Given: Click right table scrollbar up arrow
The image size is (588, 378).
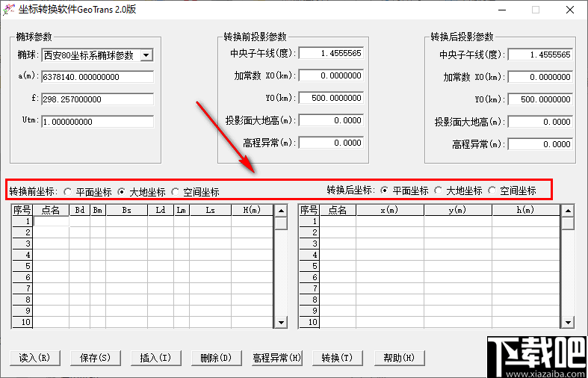Looking at the screenshot, I should coord(568,211).
